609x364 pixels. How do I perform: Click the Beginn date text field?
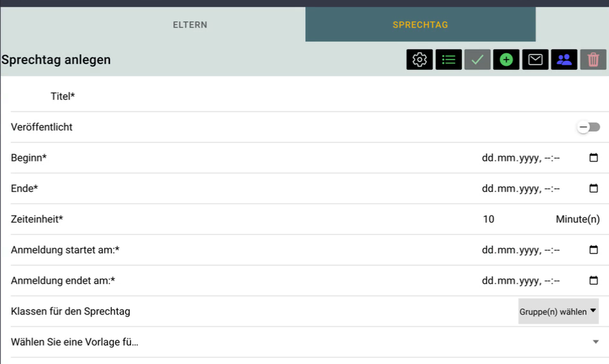tap(521, 158)
